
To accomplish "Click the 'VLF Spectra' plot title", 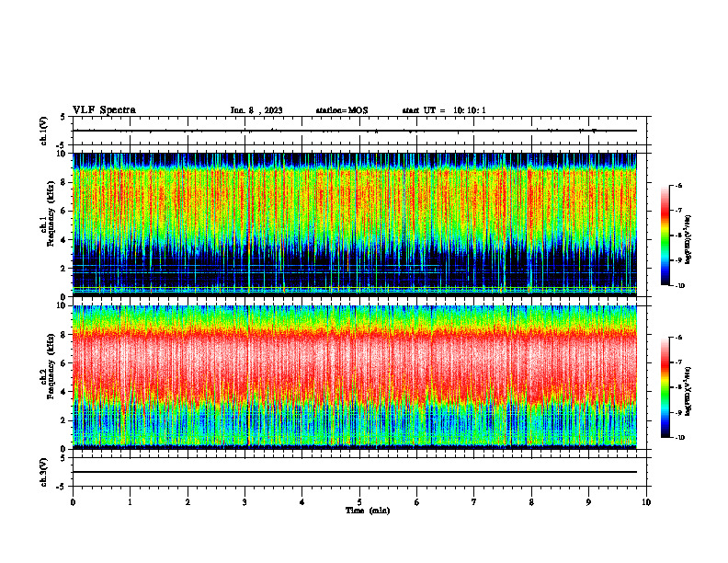I will pyautogui.click(x=104, y=110).
